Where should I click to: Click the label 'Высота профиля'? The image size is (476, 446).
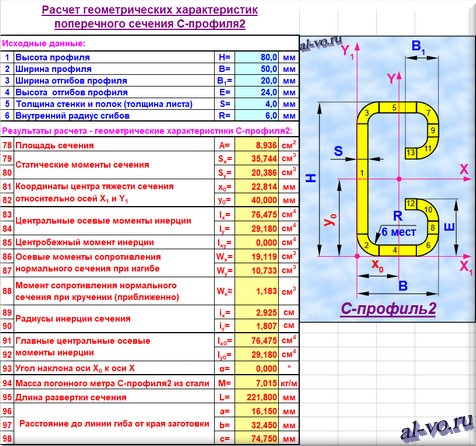[53, 57]
